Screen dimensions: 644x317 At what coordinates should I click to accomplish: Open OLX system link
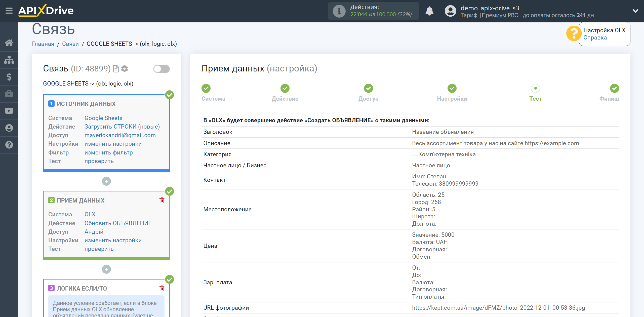pyautogui.click(x=90, y=214)
